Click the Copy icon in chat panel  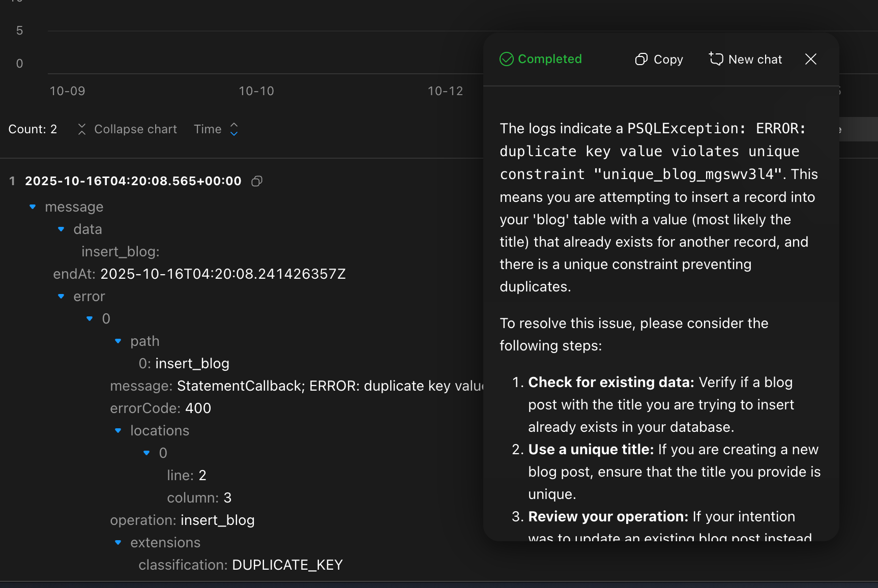pos(641,60)
